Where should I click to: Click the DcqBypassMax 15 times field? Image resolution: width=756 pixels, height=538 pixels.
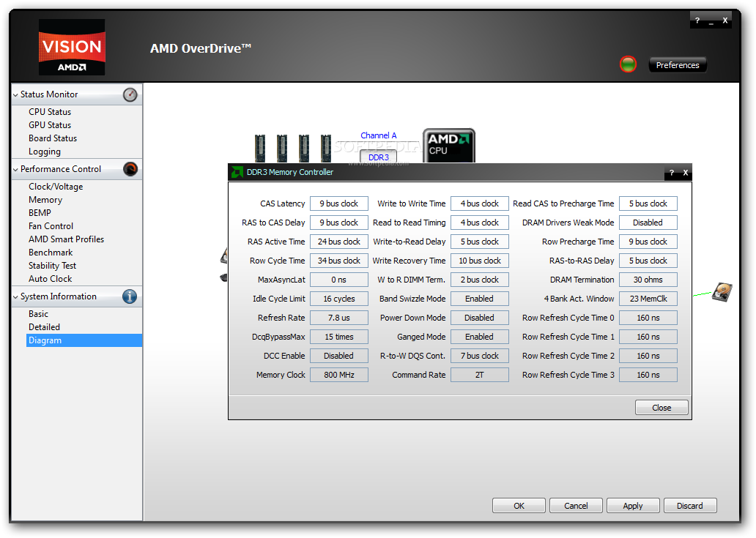click(339, 337)
